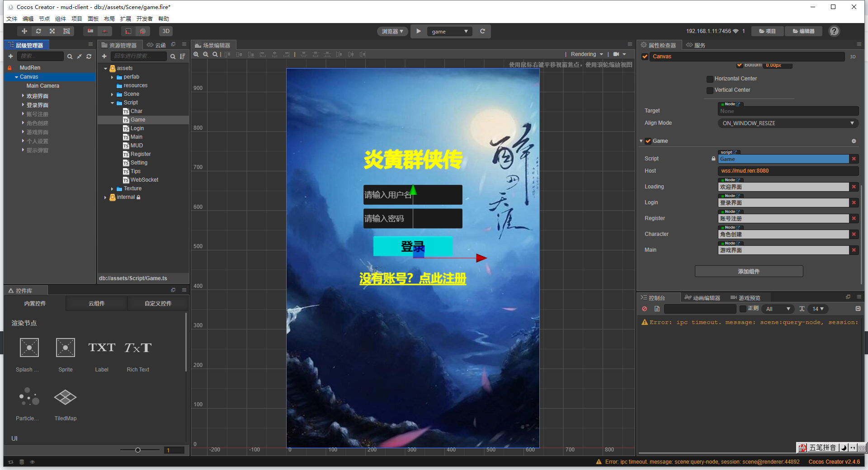Collapse the Canvas node in hierarchy
868x470 pixels.
tap(17, 77)
